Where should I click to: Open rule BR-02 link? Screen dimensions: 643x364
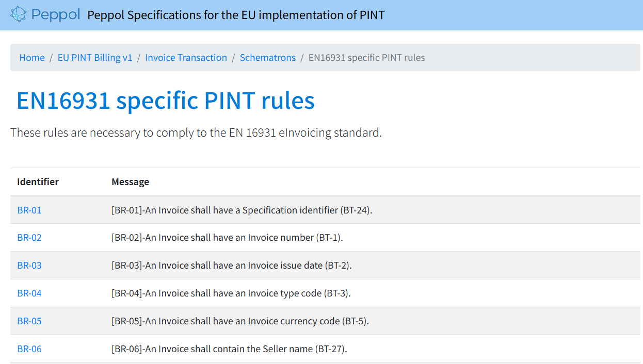(x=29, y=238)
